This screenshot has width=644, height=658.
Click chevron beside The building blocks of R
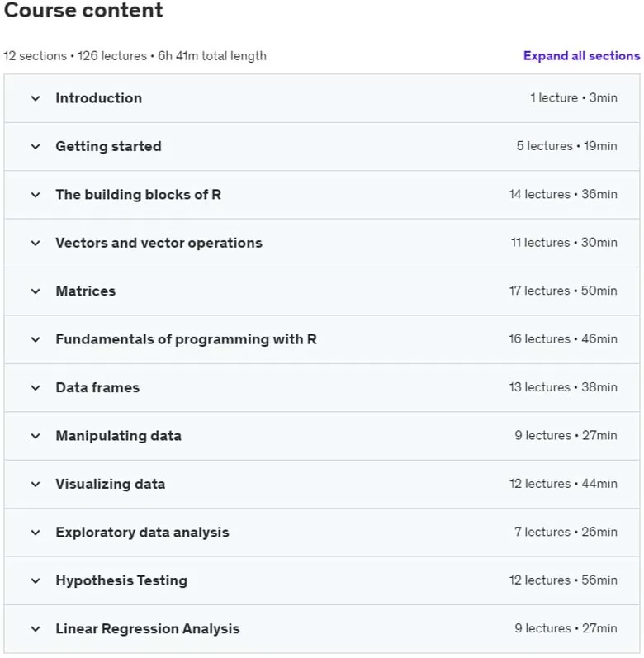click(x=36, y=195)
